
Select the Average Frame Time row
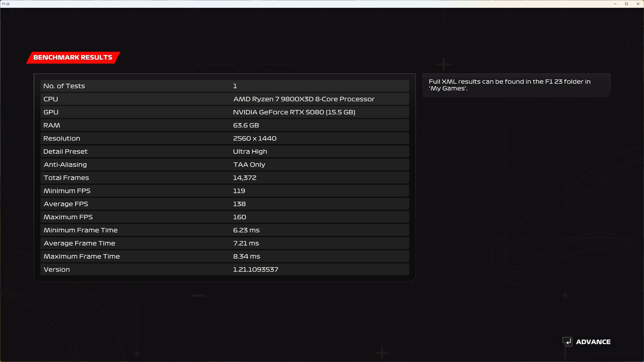224,243
